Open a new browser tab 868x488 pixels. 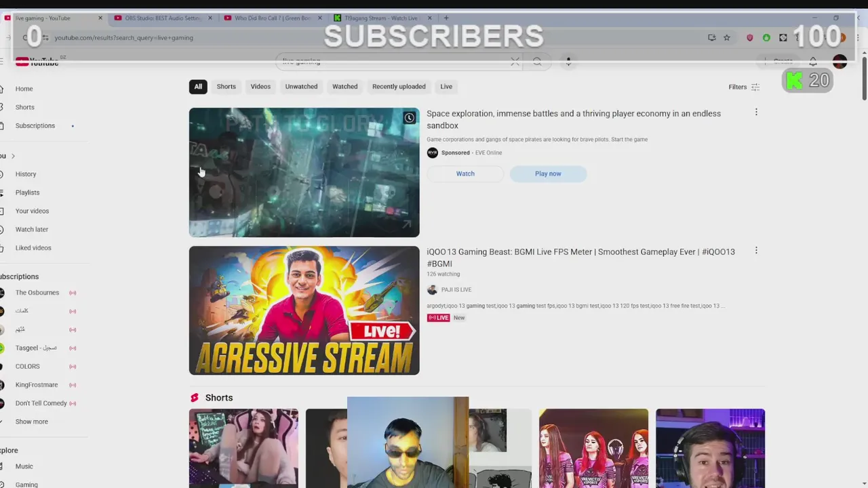446,18
